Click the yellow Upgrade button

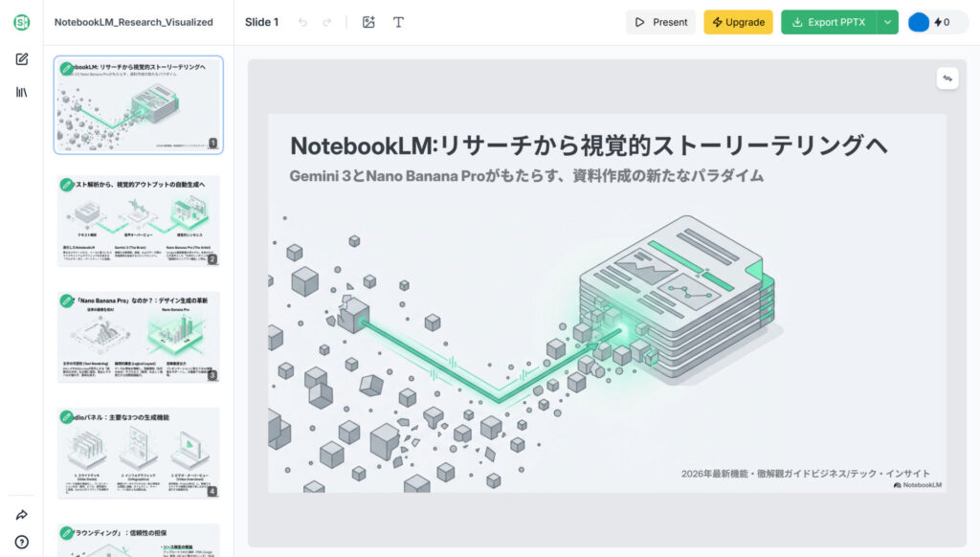[738, 22]
